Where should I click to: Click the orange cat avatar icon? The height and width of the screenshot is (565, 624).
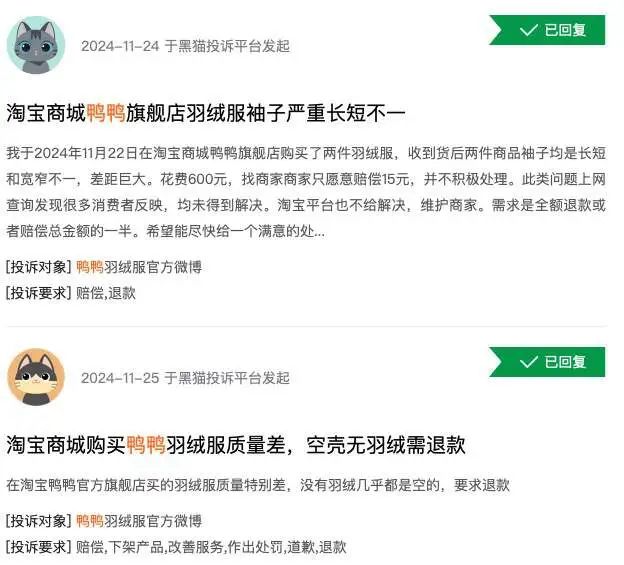pyautogui.click(x=36, y=377)
